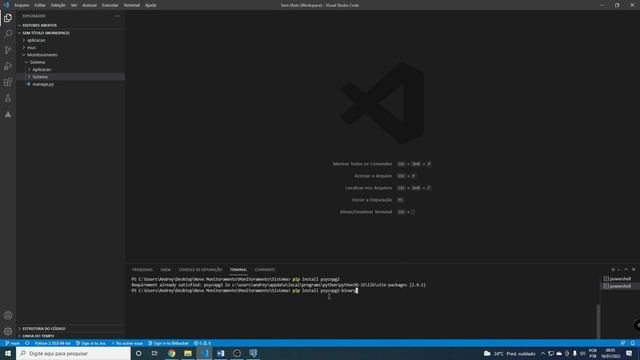Screen dimensions: 640x360
Task: Open the Terminal menu
Action: coord(131,5)
